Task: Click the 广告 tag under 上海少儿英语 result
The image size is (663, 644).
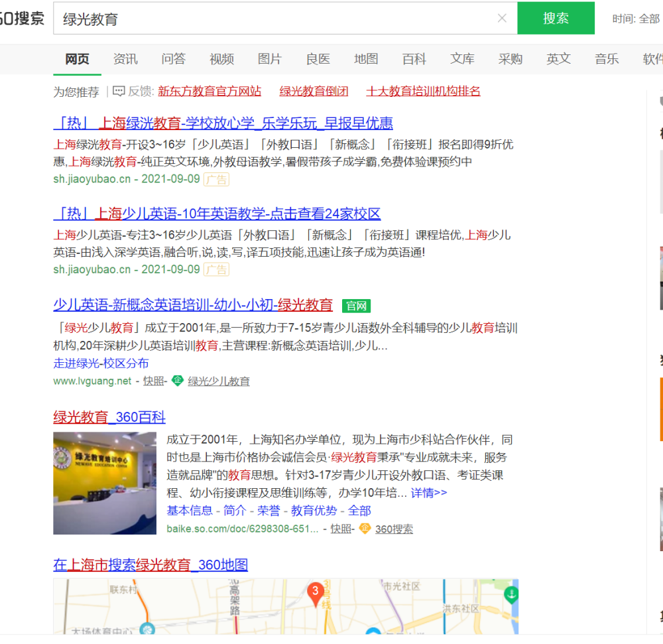Action: tap(217, 269)
